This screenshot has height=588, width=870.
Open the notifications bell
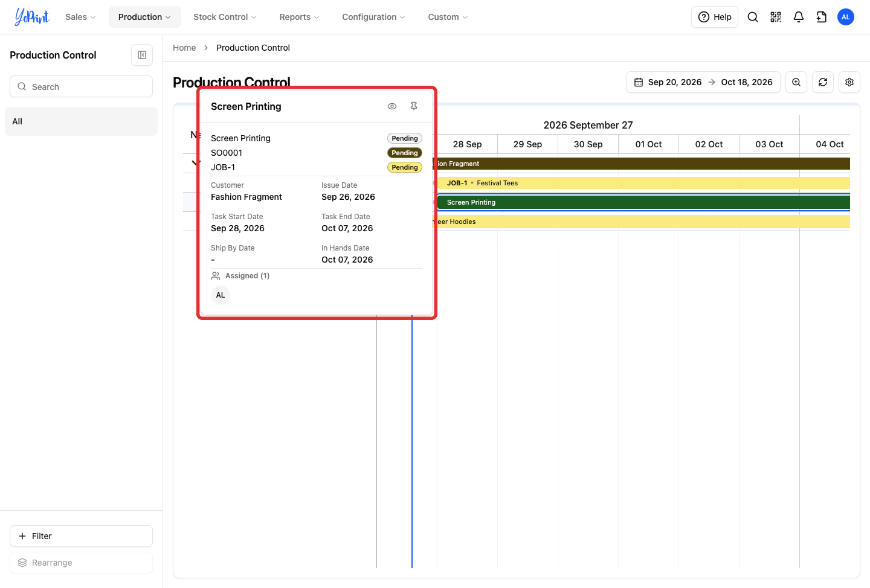(799, 17)
